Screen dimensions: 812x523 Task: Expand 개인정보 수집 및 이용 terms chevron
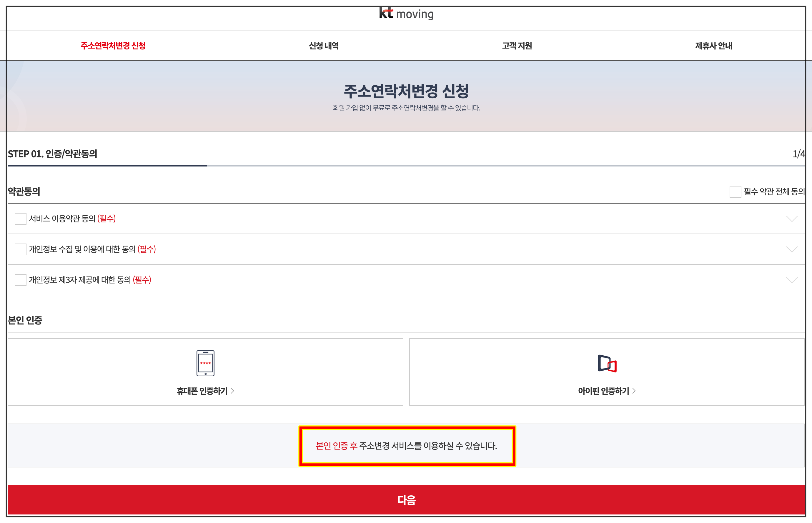tap(792, 249)
